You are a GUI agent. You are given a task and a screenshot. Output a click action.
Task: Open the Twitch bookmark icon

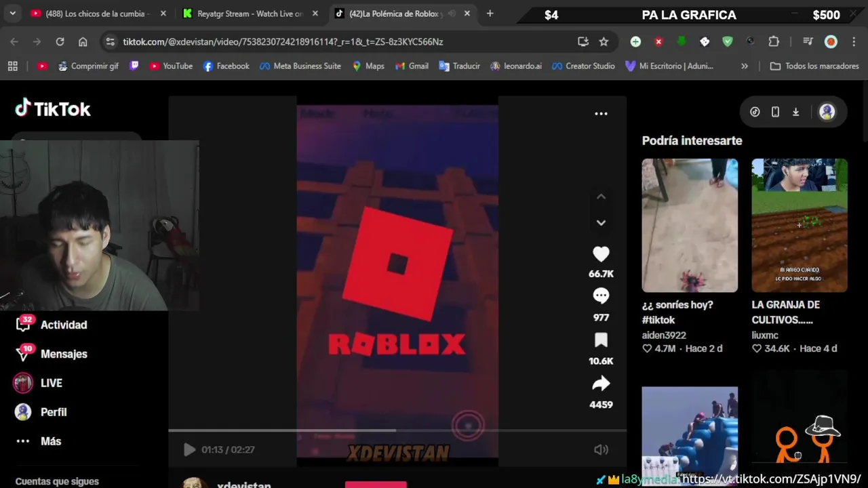(134, 66)
